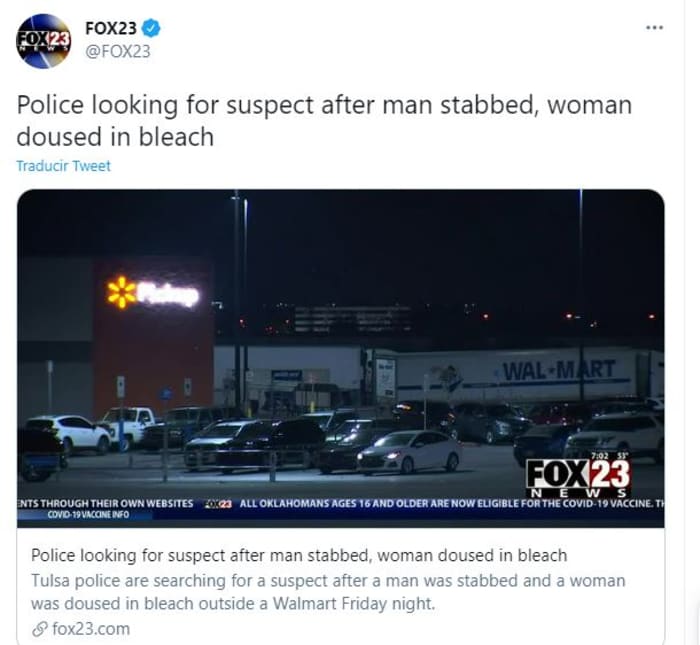This screenshot has height=645, width=700.
Task: Click the COVID-19 Vaccine Info ticker label
Action: [x=88, y=514]
